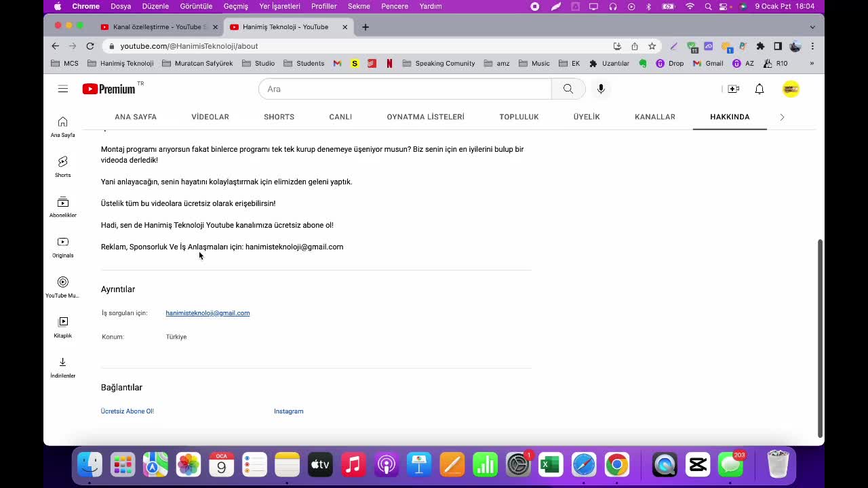Switch to the TOPLULUK tab
This screenshot has height=488, width=868.
tap(519, 117)
